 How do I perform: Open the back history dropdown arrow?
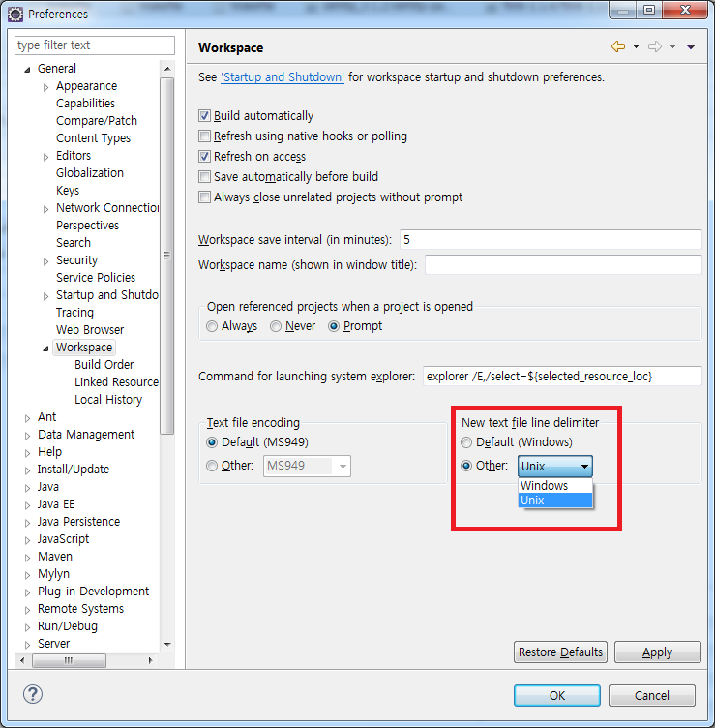636,46
